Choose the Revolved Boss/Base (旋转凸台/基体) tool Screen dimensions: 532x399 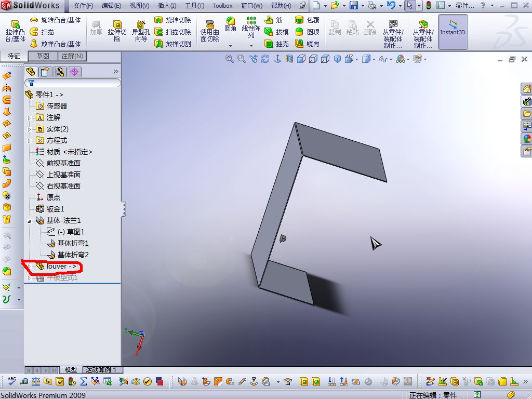point(56,20)
